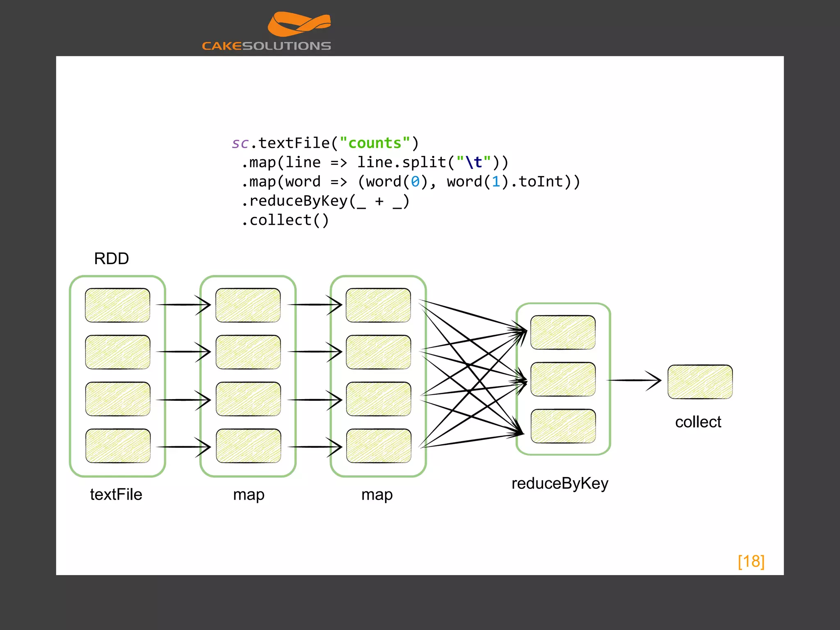The width and height of the screenshot is (840, 630).
Task: Click the arrow pointing to collect block
Action: 634,381
